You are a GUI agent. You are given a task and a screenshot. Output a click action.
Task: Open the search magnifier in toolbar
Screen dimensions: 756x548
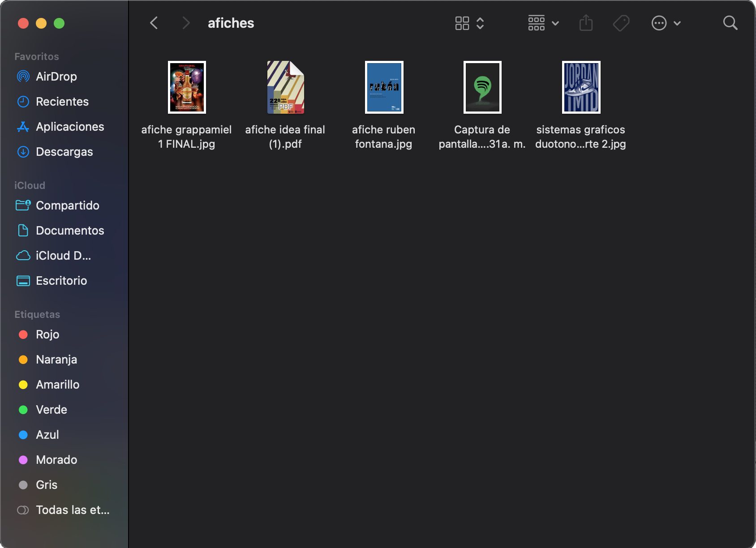[730, 23]
